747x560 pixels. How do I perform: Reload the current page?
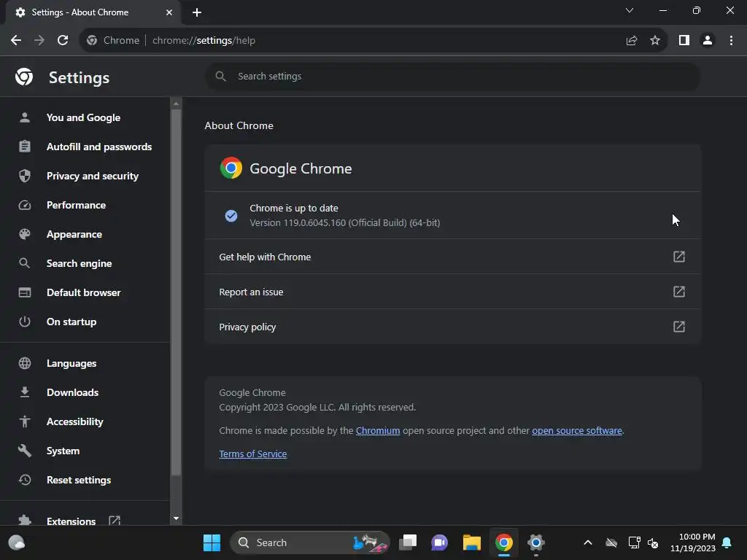pyautogui.click(x=63, y=41)
